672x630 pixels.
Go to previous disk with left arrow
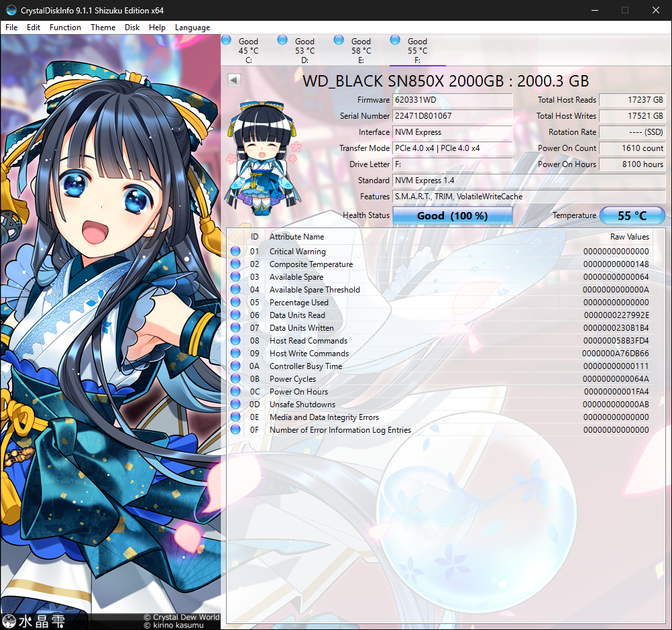(x=234, y=80)
